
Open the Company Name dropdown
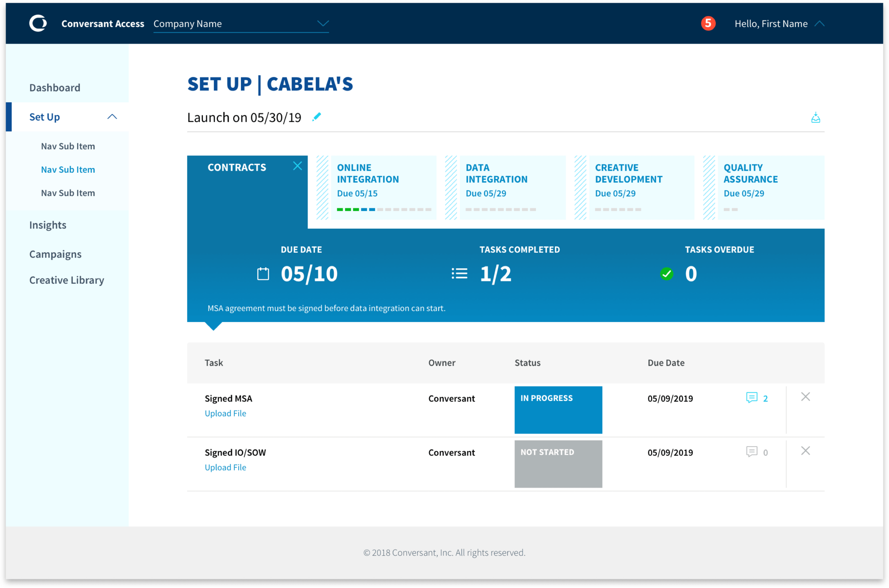(x=323, y=23)
